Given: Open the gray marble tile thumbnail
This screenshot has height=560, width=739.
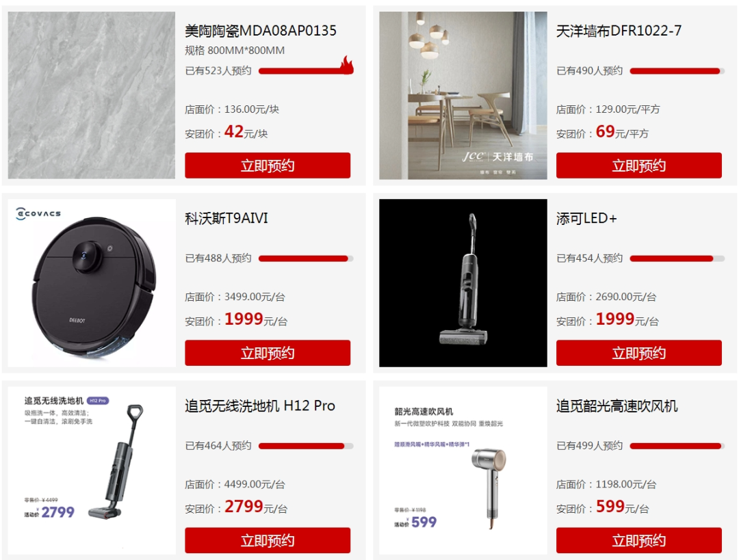Looking at the screenshot, I should (x=92, y=95).
